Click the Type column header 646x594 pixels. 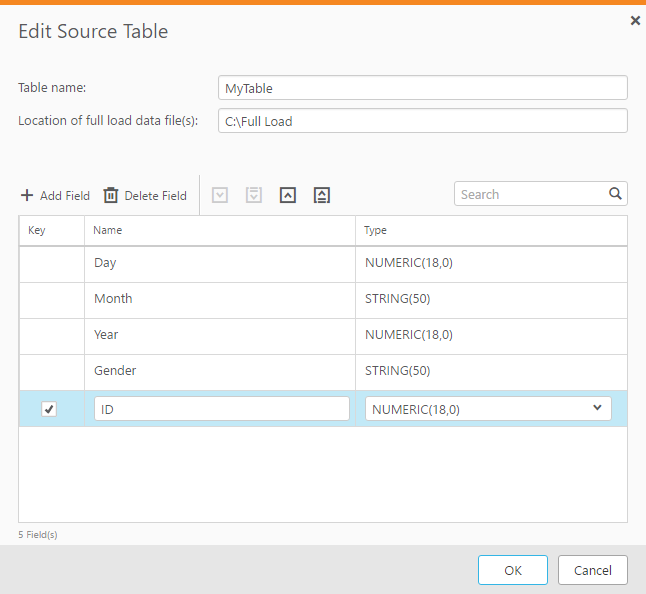(375, 230)
